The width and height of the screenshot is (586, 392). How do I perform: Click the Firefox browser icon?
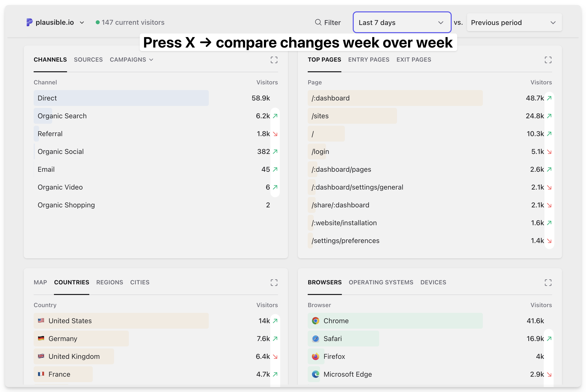point(315,356)
